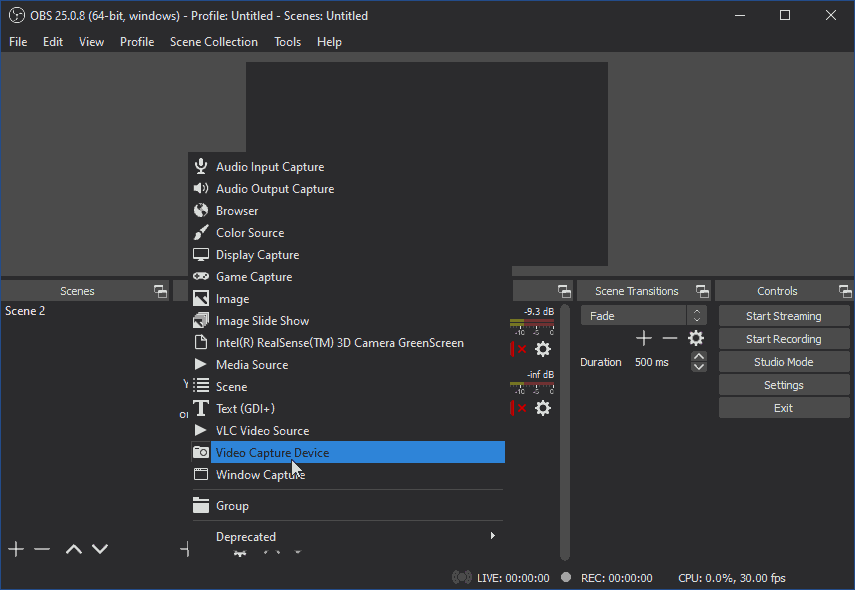Expand the Deprecated submenu
Viewport: 855px width, 590px height.
348,537
